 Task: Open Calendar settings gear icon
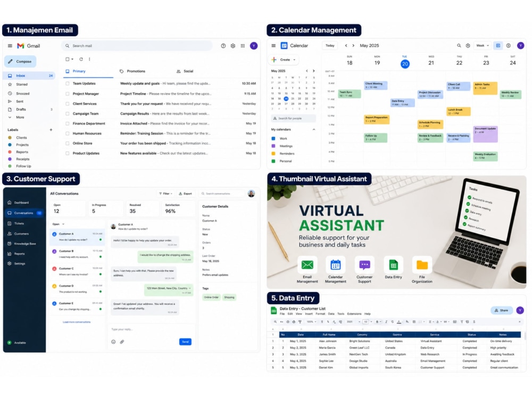tap(468, 45)
